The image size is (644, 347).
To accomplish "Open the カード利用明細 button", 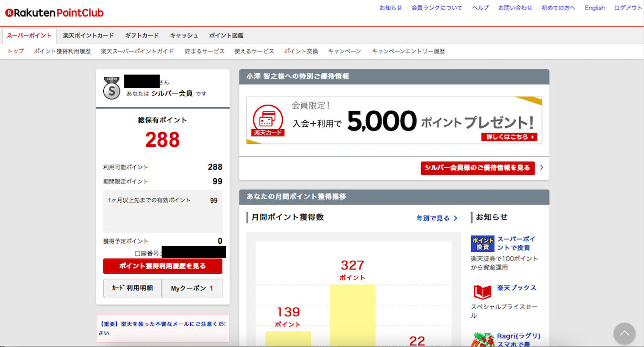I will click(x=132, y=288).
